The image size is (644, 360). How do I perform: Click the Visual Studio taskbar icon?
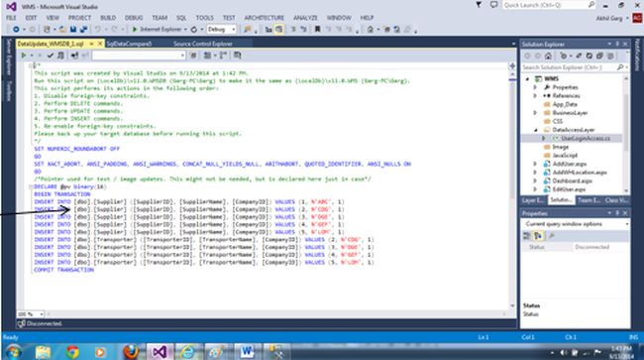(x=160, y=352)
